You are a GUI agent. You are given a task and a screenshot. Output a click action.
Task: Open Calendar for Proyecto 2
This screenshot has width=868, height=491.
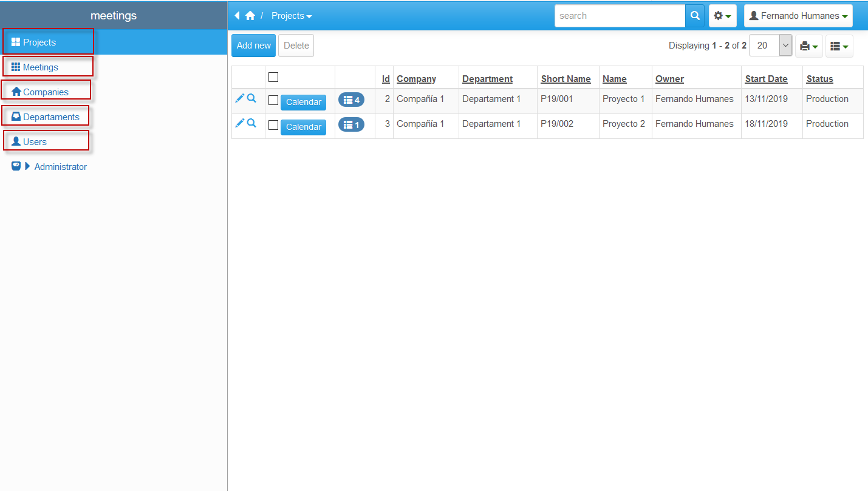tap(303, 127)
